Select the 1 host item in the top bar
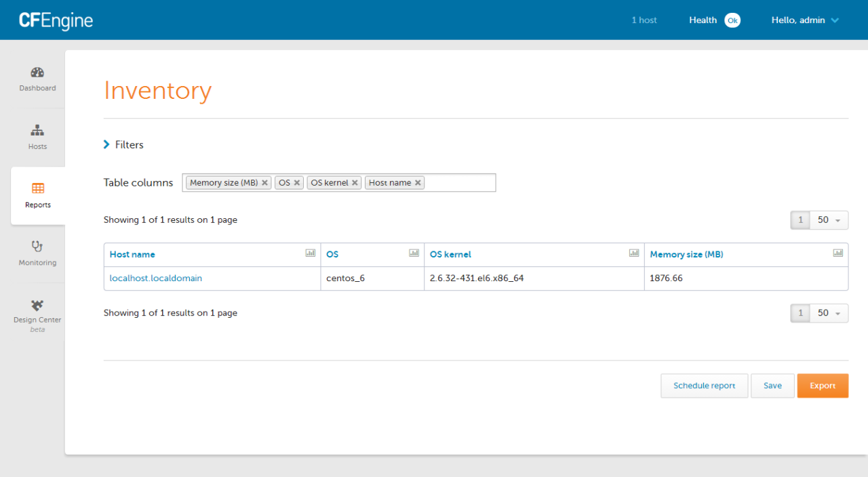The width and height of the screenshot is (868, 477). (x=644, y=20)
